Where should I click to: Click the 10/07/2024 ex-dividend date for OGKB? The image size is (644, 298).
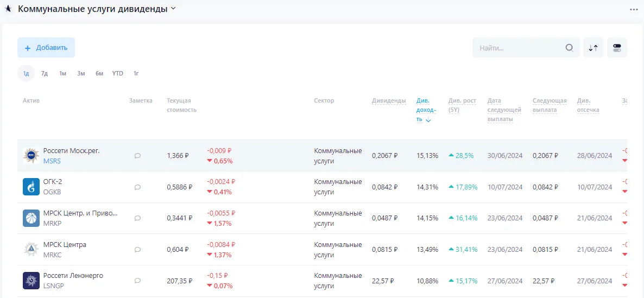pyautogui.click(x=594, y=187)
